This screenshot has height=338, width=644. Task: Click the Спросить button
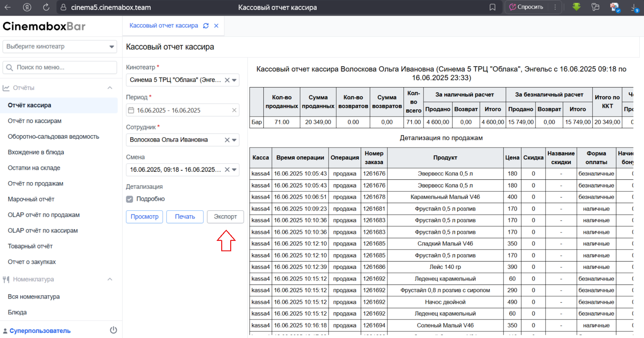click(x=526, y=7)
